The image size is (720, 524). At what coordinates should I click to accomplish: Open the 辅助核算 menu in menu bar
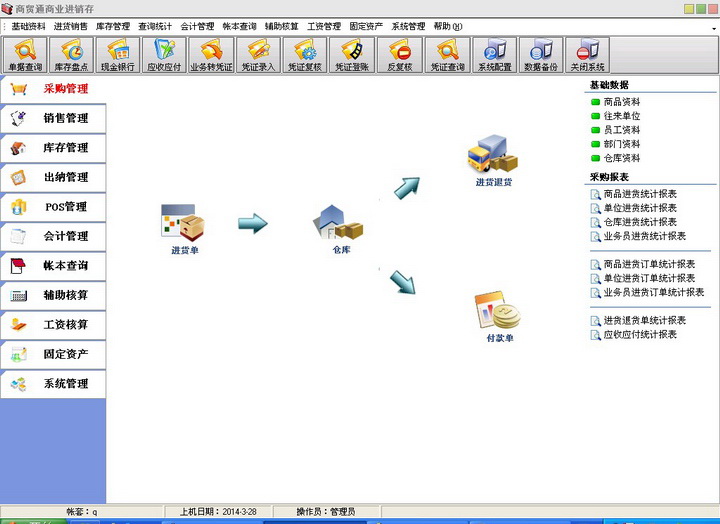[282, 27]
